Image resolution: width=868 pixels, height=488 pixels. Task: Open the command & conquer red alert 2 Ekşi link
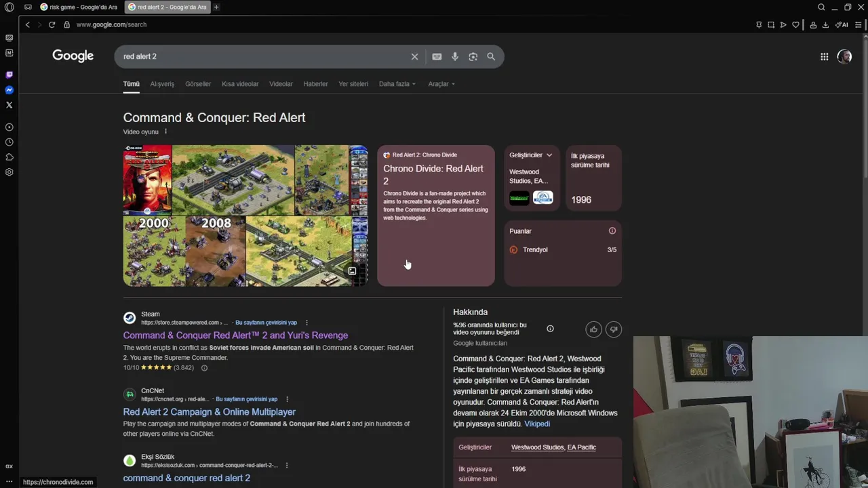coord(186,478)
